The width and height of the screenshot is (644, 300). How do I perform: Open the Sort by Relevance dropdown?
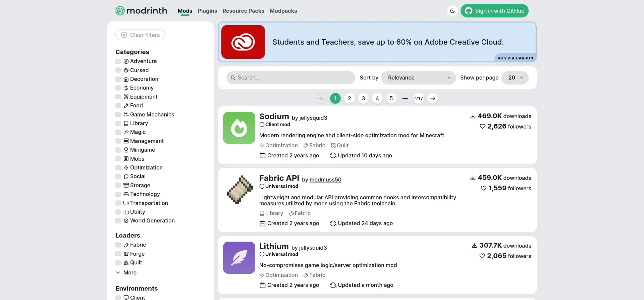tap(418, 78)
